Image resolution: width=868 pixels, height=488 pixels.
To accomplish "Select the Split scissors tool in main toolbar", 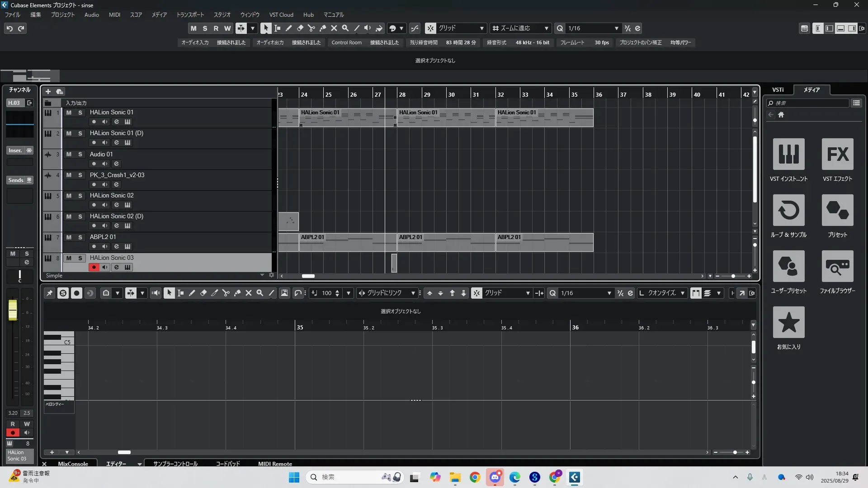I will point(311,28).
